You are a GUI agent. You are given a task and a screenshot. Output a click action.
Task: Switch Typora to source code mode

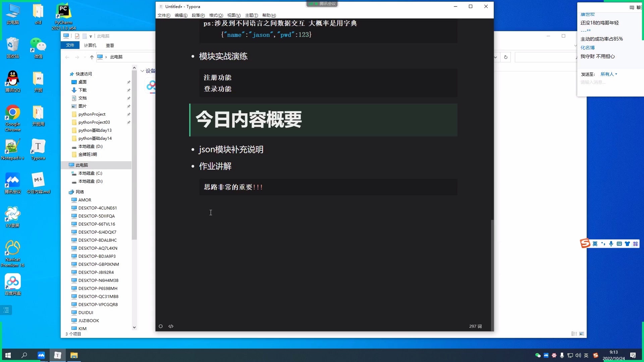click(171, 326)
